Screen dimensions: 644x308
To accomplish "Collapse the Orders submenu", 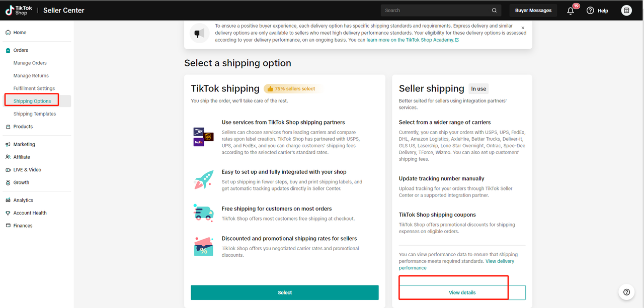I will [x=20, y=50].
